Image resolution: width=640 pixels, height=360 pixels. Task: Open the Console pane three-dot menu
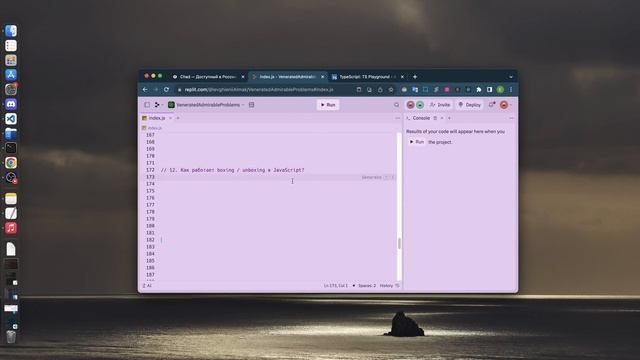511,118
